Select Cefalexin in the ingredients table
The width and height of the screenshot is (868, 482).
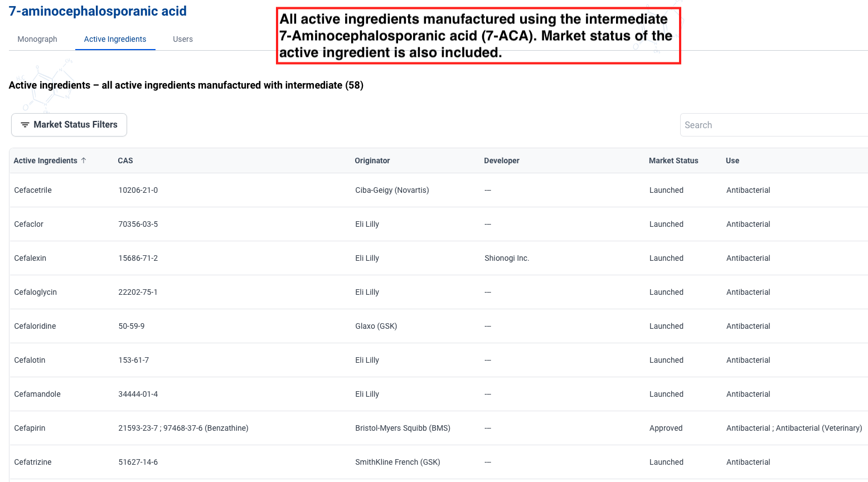click(30, 258)
